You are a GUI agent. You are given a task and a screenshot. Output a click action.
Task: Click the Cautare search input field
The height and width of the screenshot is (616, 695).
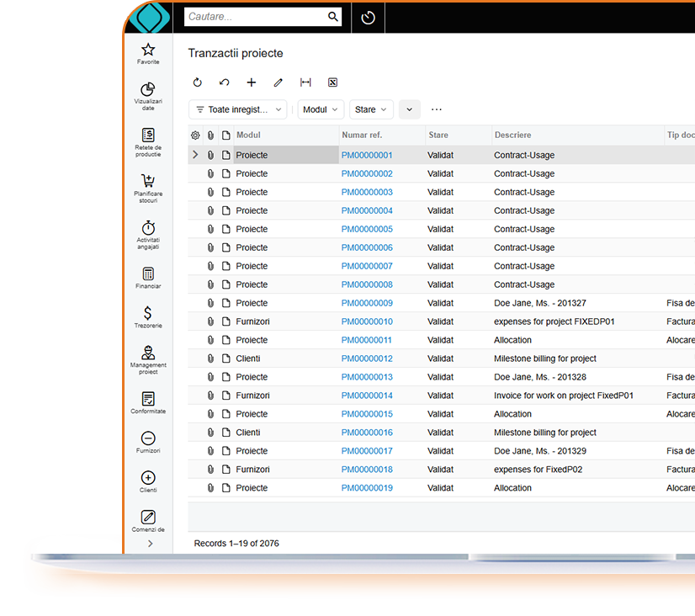255,17
